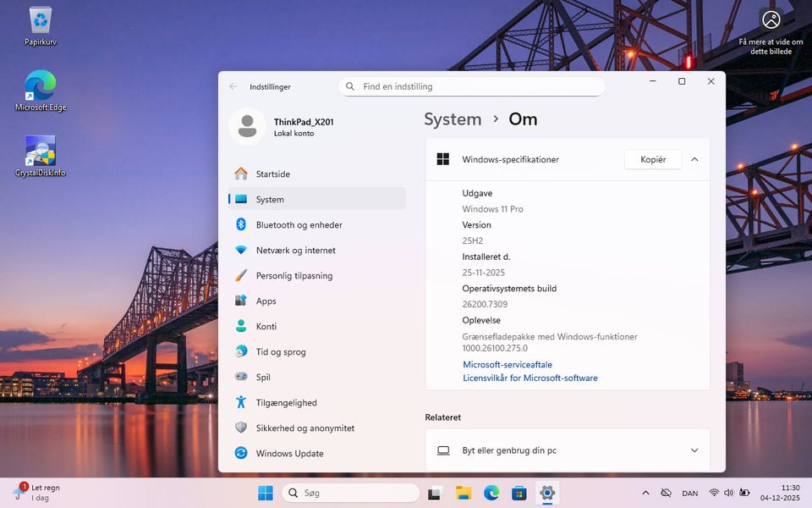Click System in the breadcrumb header
The height and width of the screenshot is (508, 812).
(x=453, y=119)
